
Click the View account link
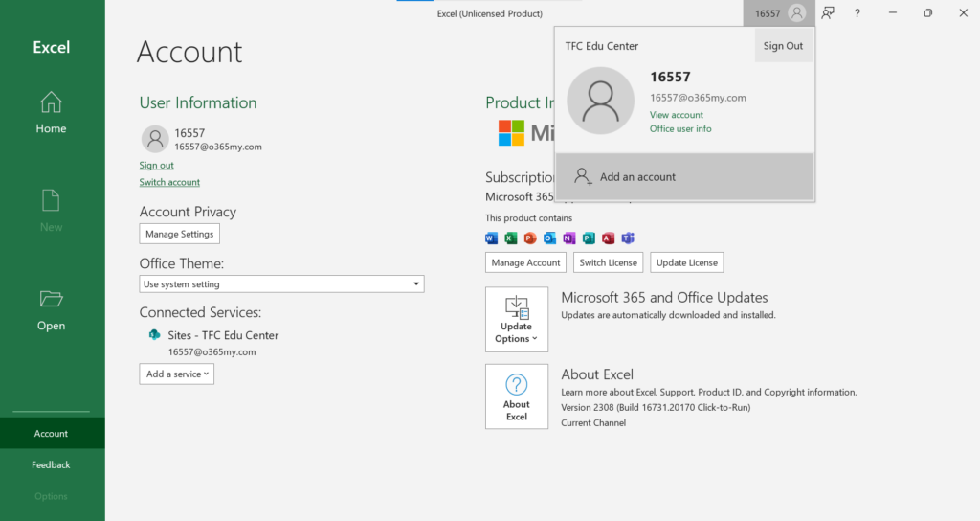(677, 115)
